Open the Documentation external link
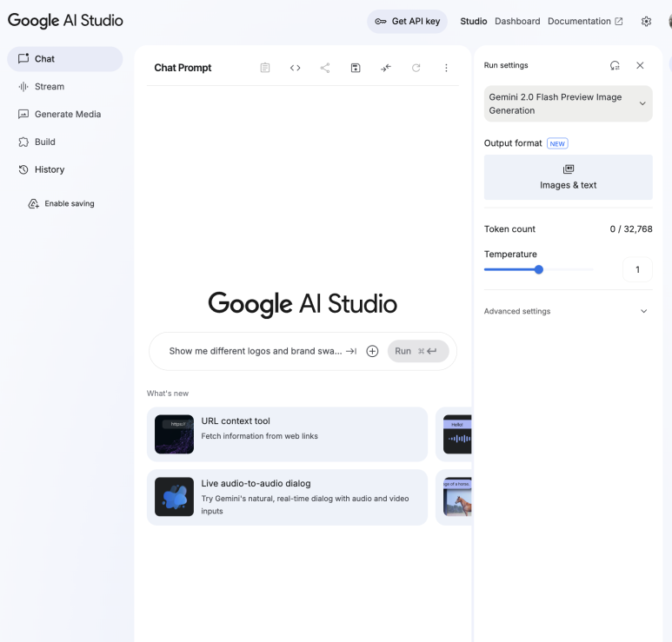The image size is (672, 642). [x=585, y=22]
